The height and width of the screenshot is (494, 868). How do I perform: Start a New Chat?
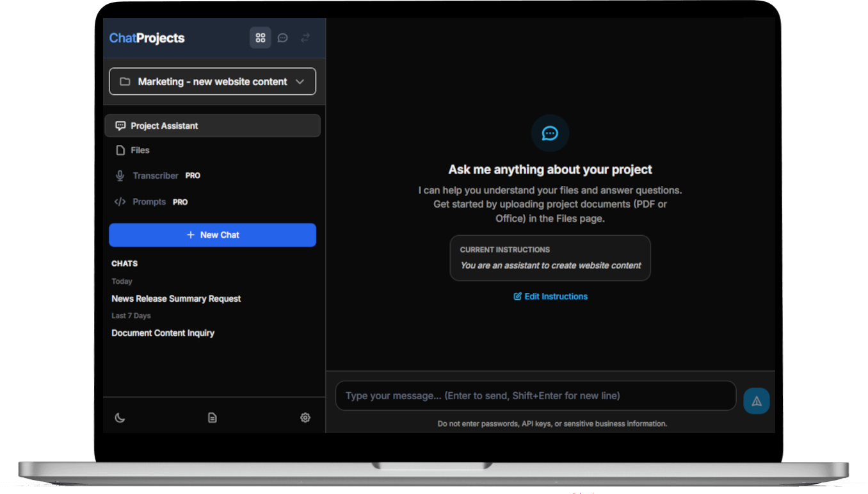213,235
